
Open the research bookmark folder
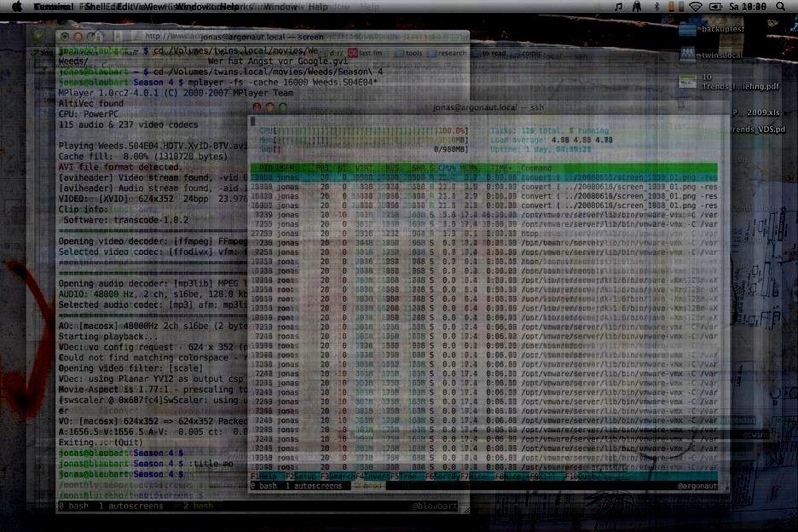448,53
